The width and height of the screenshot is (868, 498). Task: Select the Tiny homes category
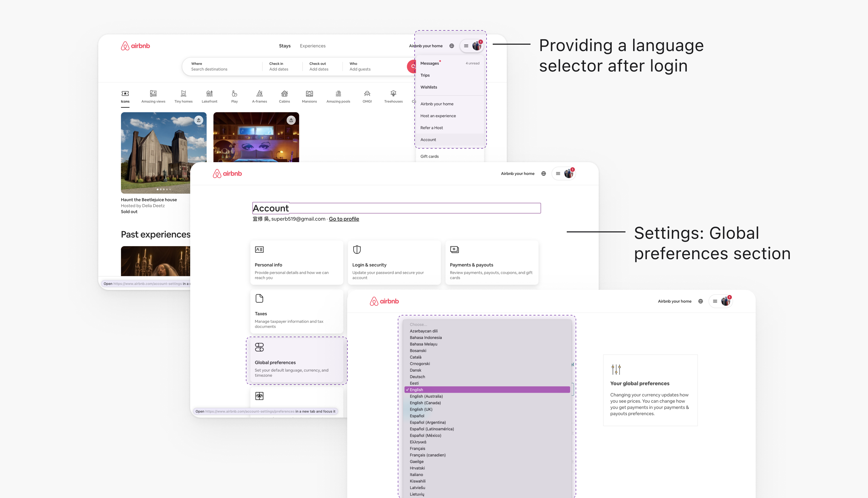pos(183,97)
